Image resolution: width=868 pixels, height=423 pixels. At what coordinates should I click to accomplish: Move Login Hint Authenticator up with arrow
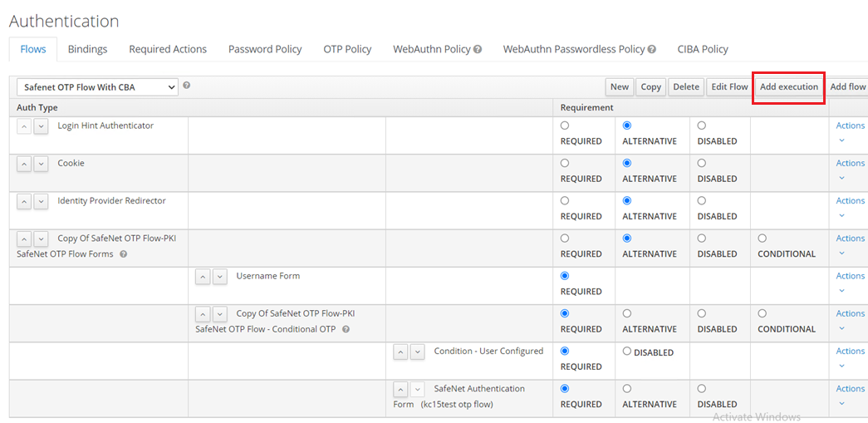[x=24, y=126]
